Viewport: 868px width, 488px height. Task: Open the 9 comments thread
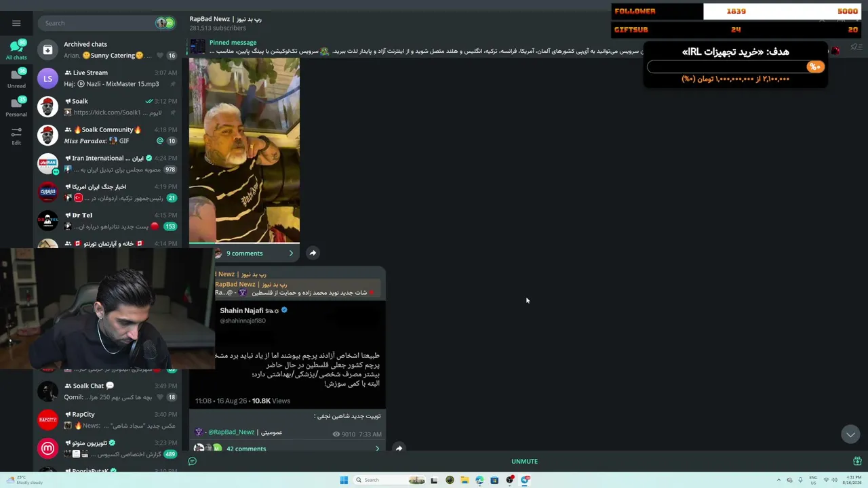244,253
